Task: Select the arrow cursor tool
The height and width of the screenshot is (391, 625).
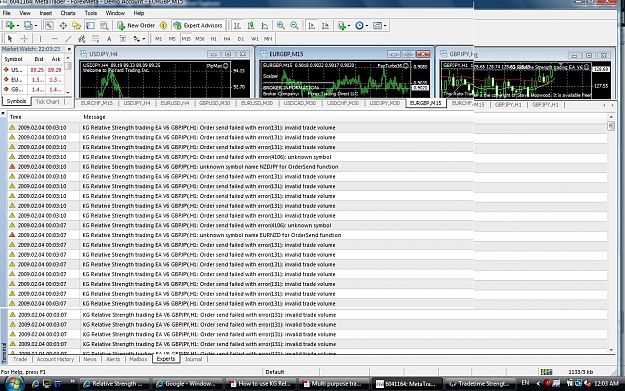Action: coord(10,39)
